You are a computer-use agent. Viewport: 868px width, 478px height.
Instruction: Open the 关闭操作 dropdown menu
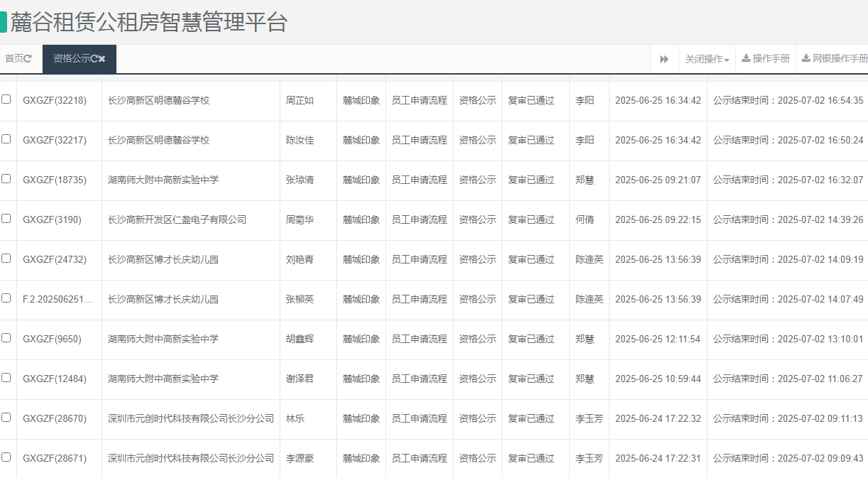point(705,59)
